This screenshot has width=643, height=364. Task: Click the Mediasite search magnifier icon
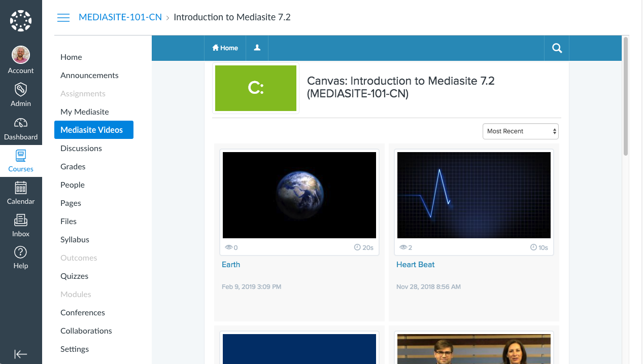(557, 48)
